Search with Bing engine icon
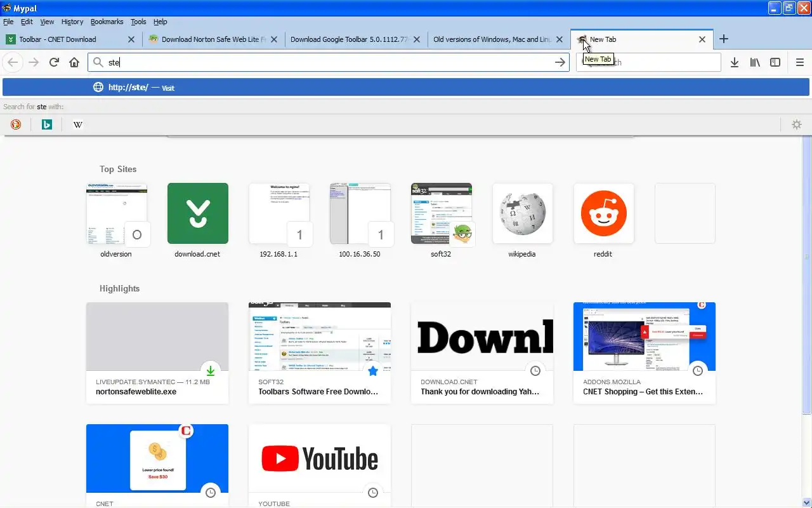The width and height of the screenshot is (812, 508). click(x=46, y=124)
